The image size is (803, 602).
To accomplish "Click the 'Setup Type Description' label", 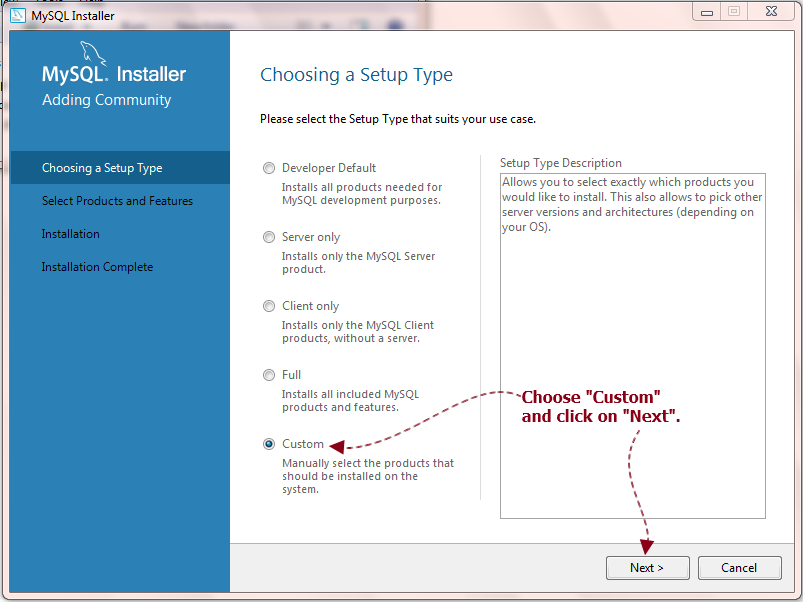I will tap(561, 163).
